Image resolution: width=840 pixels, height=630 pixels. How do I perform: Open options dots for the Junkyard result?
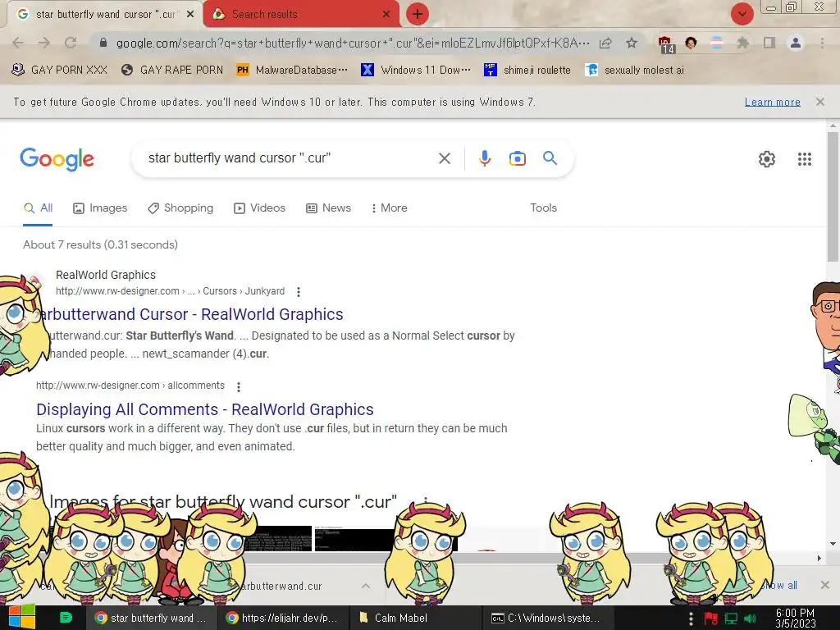pos(299,291)
